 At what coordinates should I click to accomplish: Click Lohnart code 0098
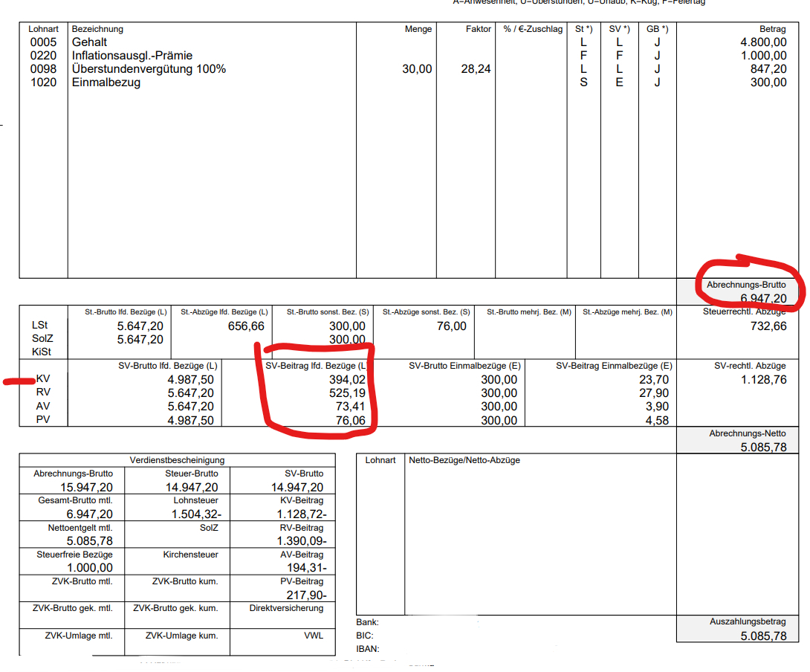[43, 69]
